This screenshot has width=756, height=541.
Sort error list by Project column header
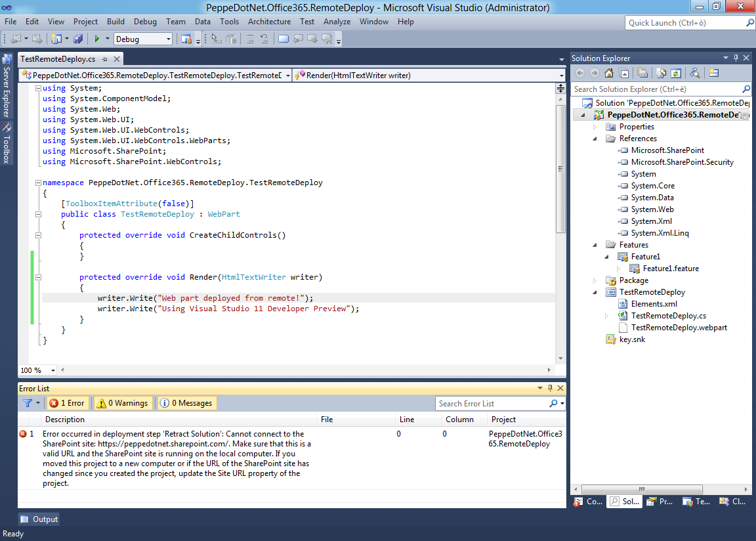click(526, 420)
